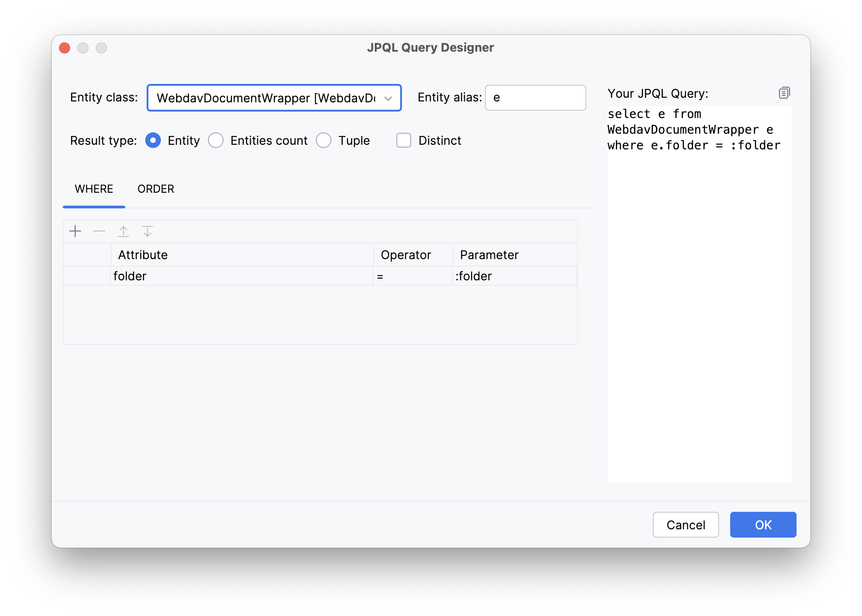Select the folder condition row
Viewport: 862px width, 616px height.
point(86,276)
